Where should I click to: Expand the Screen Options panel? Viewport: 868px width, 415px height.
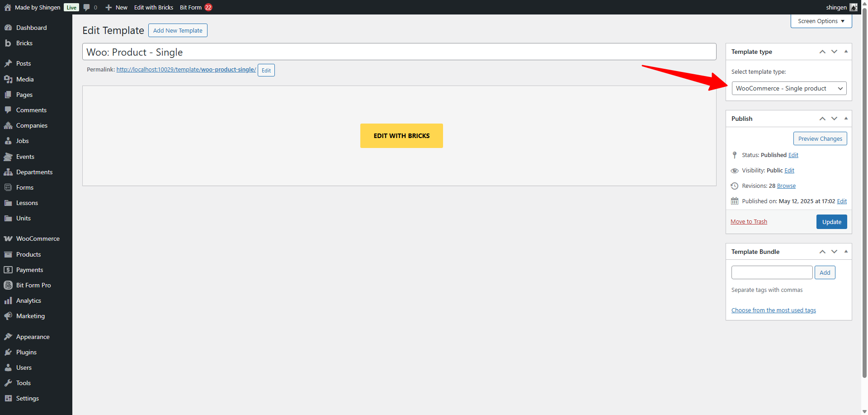coord(821,21)
